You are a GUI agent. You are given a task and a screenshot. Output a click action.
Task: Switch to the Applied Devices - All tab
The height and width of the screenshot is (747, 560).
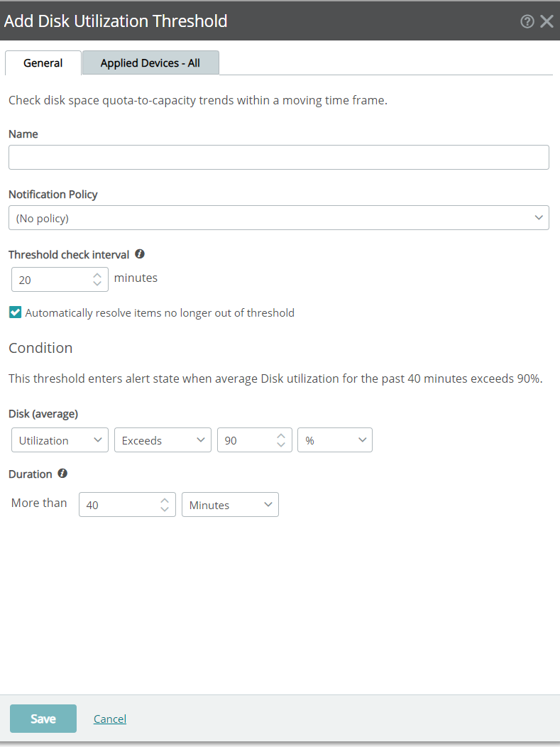click(150, 62)
